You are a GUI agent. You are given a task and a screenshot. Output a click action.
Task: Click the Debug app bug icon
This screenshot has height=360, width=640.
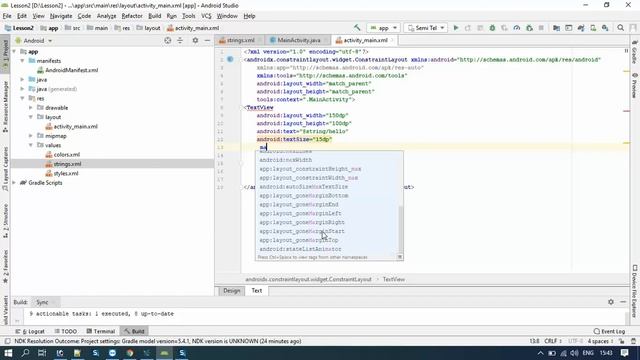[492, 28]
